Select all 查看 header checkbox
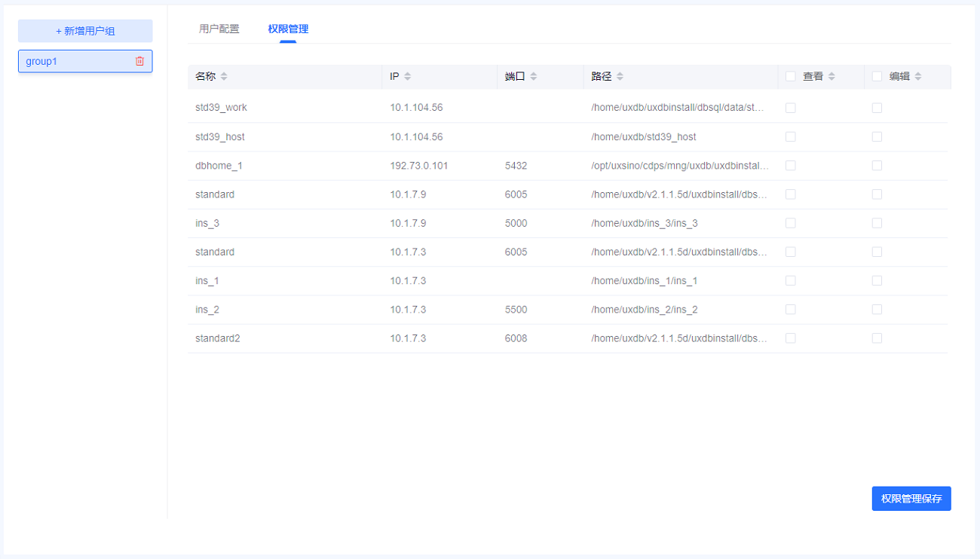This screenshot has width=980, height=559. 791,76
